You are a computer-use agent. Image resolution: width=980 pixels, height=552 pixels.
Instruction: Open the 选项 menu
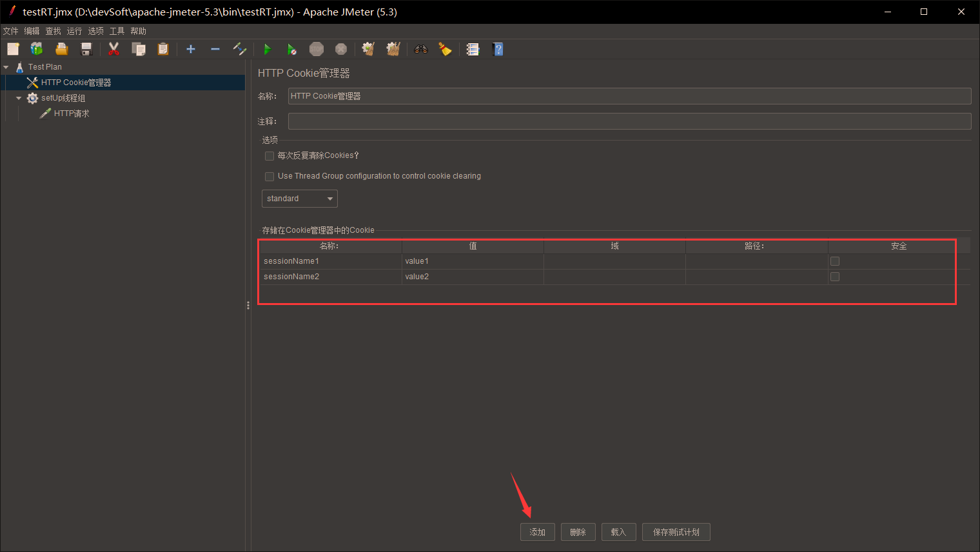(96, 31)
